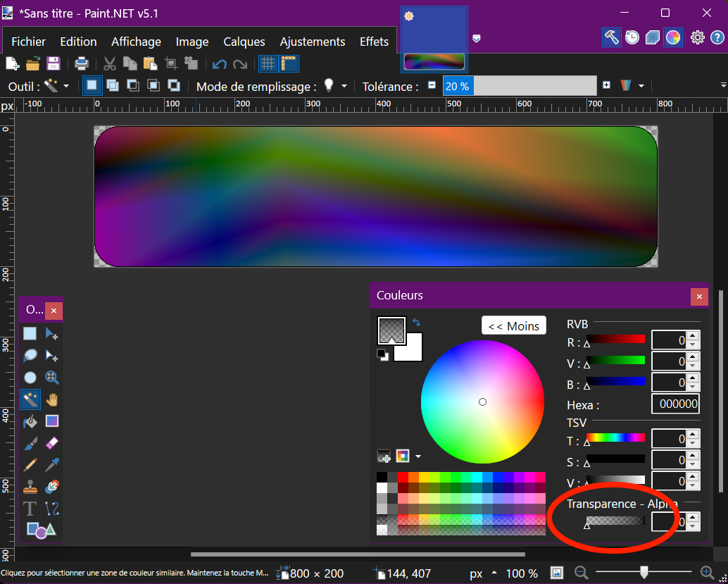Viewport: 728px width, 584px height.
Task: Toggle the History window with clock icon
Action: [x=632, y=37]
